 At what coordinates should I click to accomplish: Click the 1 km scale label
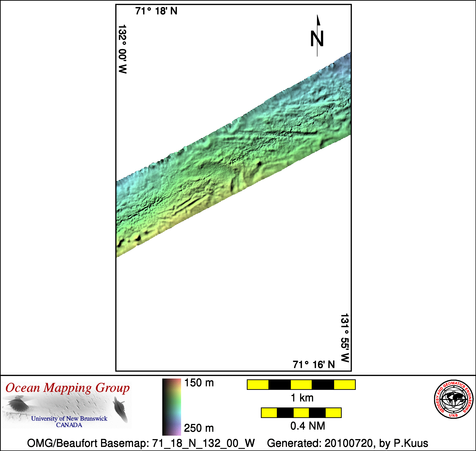point(302,398)
